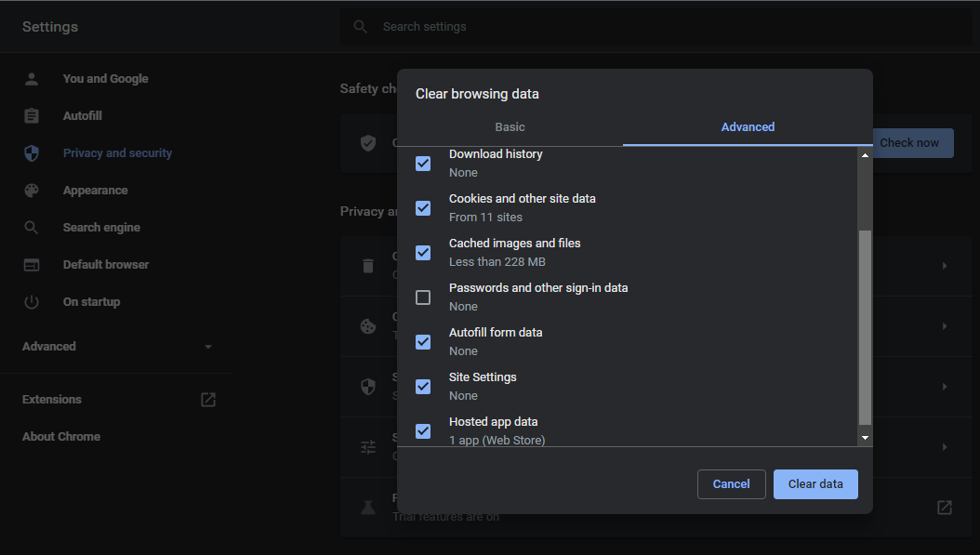Click the Autofill clipboard icon
The height and width of the screenshot is (555, 980).
(32, 116)
